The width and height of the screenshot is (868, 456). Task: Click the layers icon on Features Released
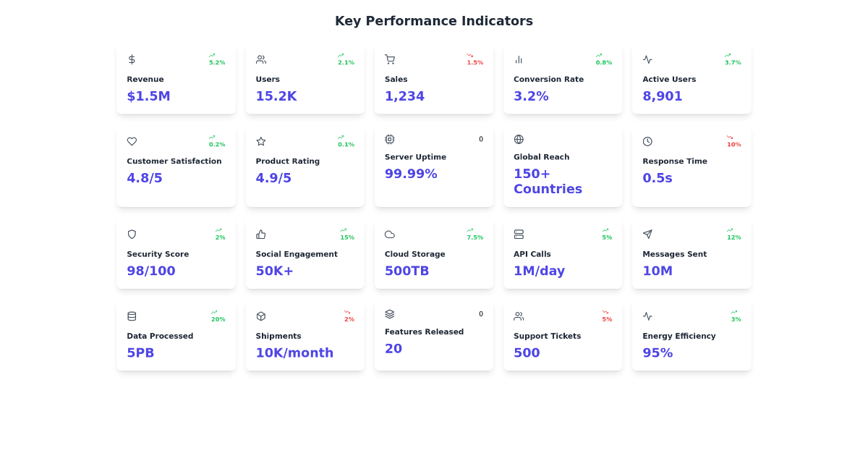[x=390, y=314]
